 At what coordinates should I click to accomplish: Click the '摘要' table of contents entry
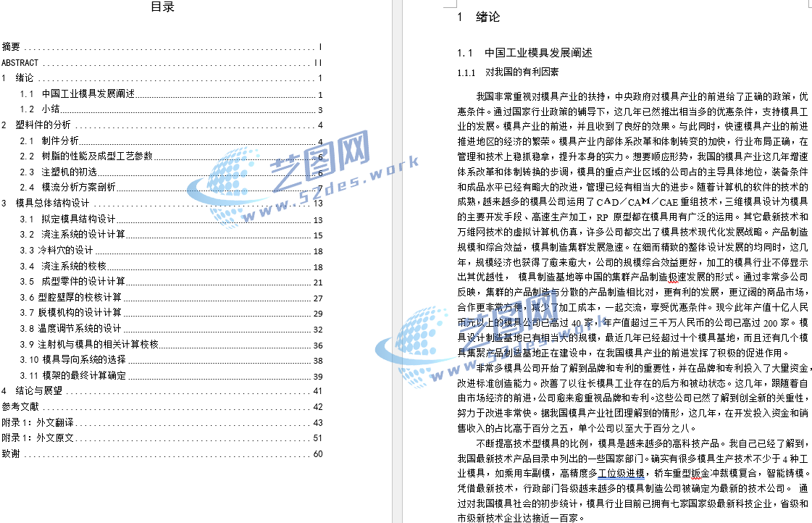(x=162, y=47)
